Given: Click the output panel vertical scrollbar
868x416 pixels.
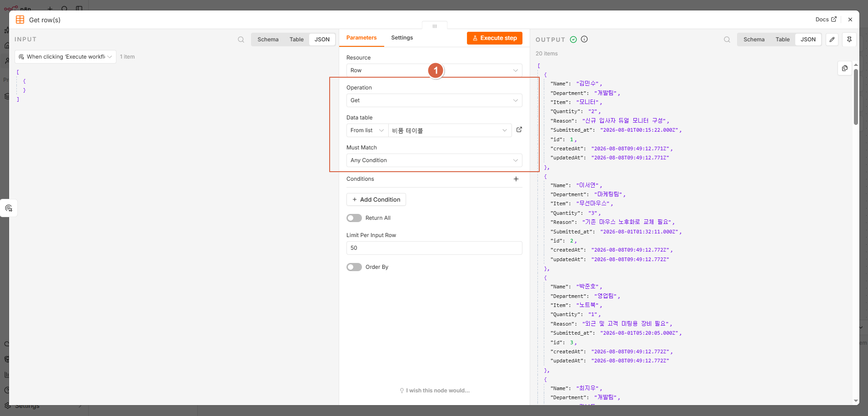Looking at the screenshot, I should pyautogui.click(x=856, y=96).
